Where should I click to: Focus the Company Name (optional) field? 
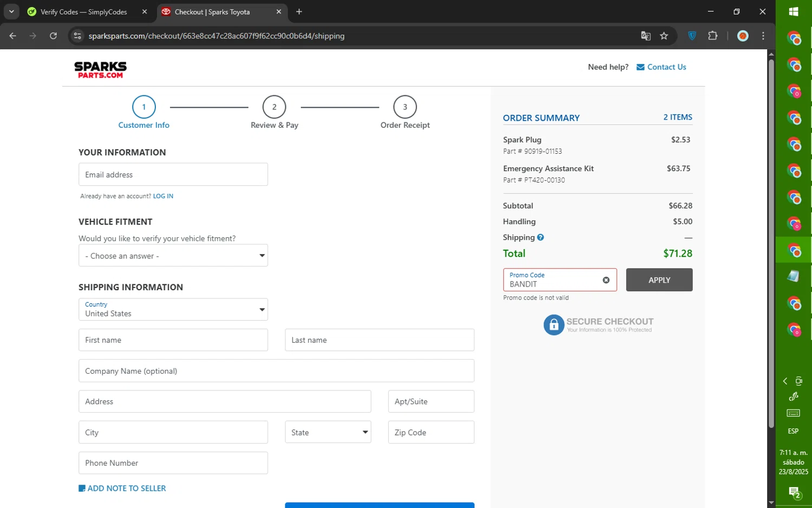(x=276, y=371)
